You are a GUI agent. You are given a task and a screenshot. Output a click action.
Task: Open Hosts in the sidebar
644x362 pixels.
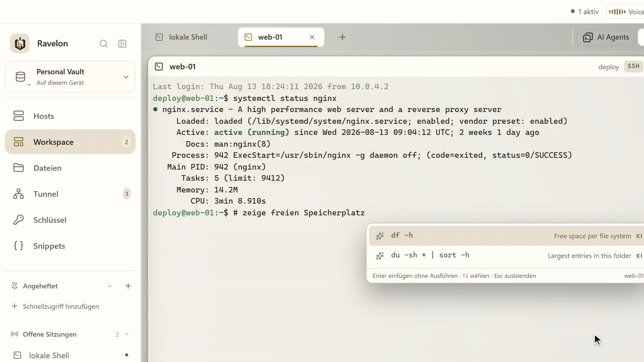click(70, 116)
